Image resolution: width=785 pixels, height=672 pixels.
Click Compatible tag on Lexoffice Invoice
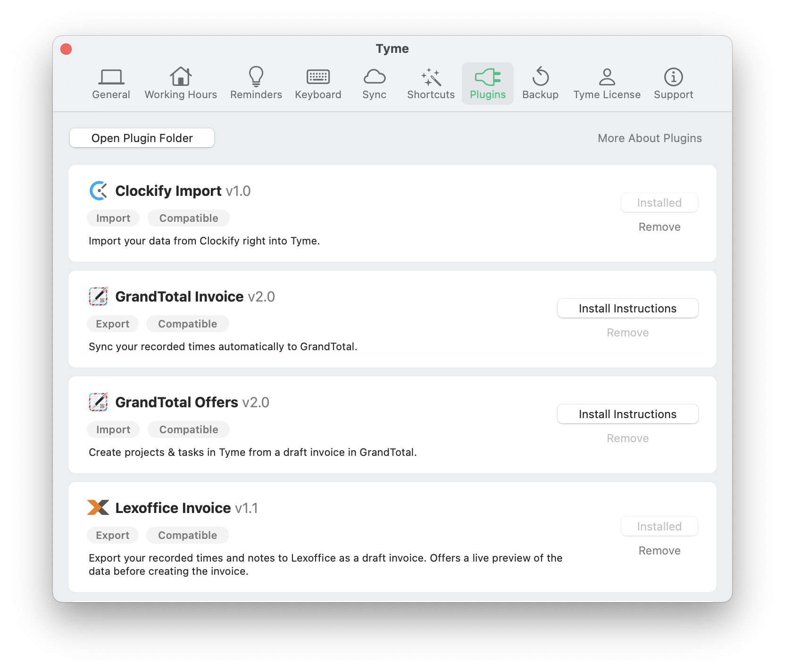[x=188, y=535]
